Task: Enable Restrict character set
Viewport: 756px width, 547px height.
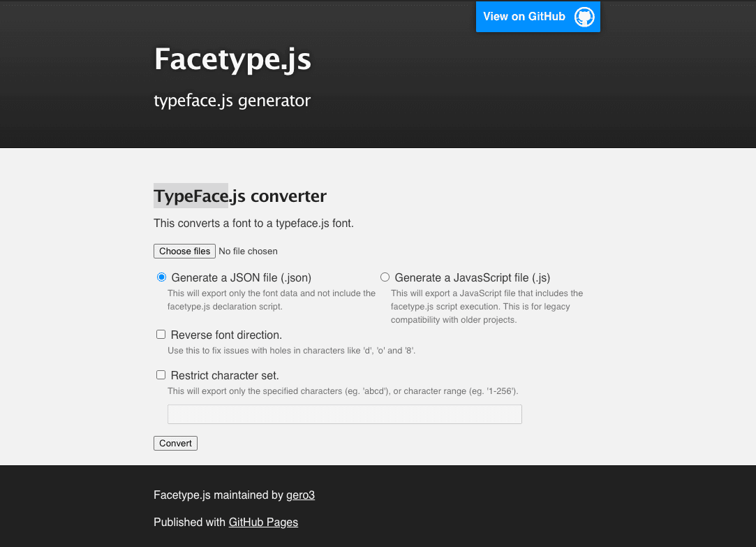Action: click(161, 374)
